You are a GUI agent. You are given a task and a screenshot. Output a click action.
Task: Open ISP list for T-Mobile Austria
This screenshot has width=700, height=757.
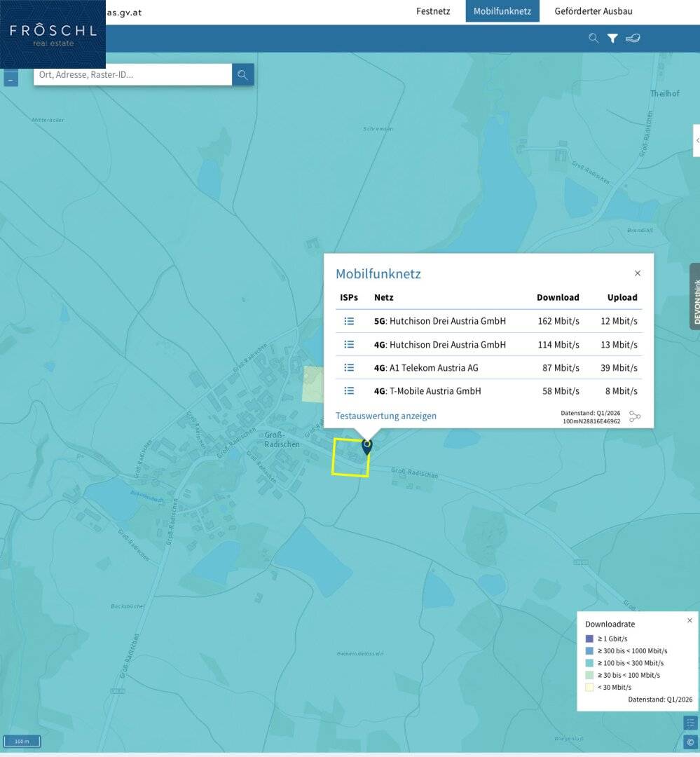pos(349,390)
